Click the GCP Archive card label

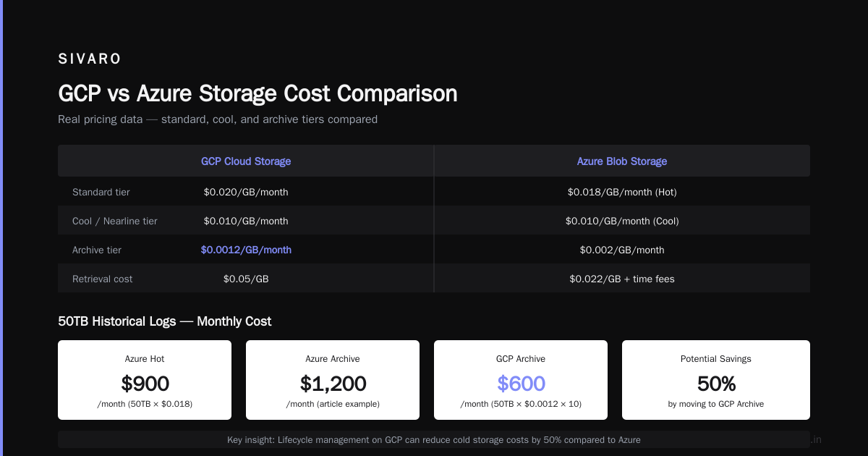pos(521,359)
